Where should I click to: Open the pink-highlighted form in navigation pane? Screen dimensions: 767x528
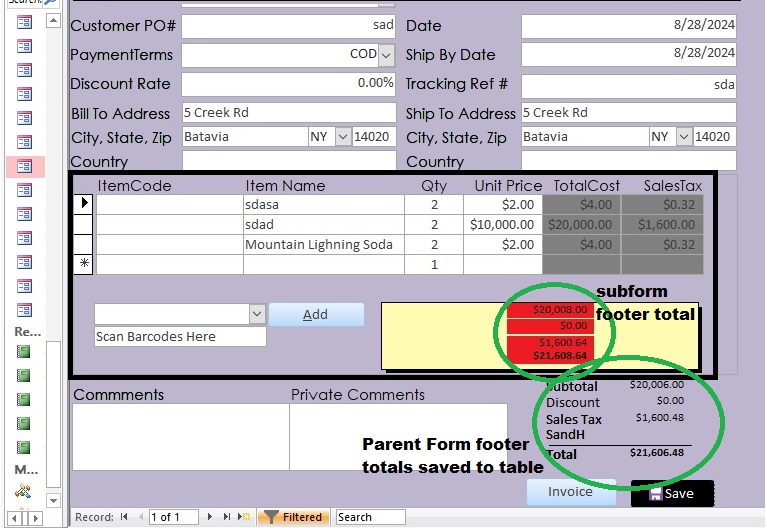[24, 166]
